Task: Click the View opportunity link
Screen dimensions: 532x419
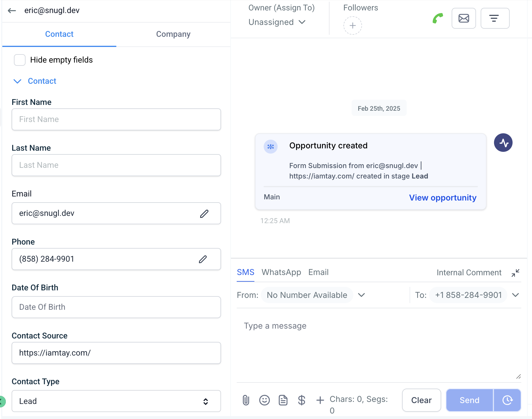Action: 443,198
